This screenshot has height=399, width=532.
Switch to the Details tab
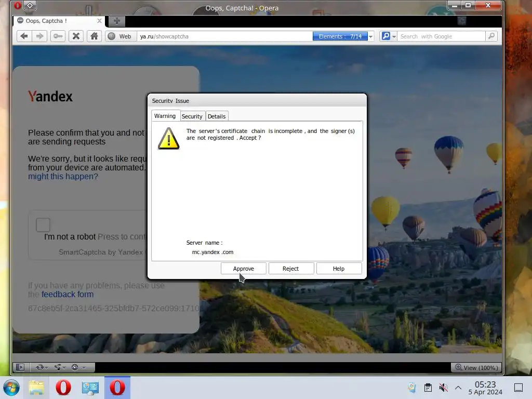217,116
